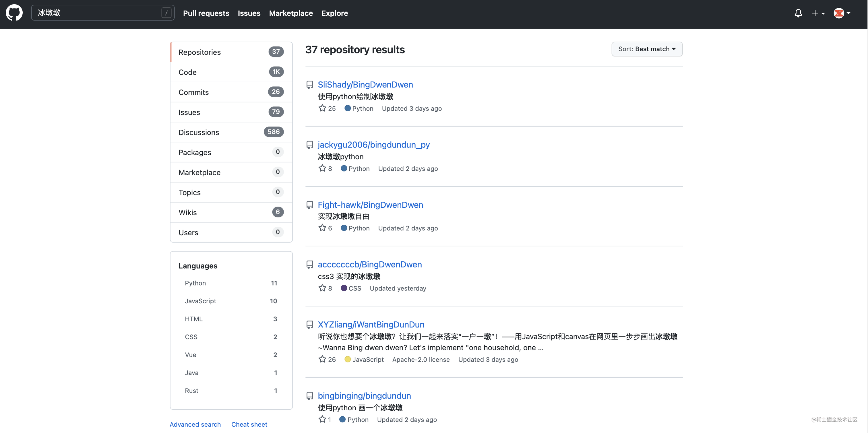Select the Users results filter

(231, 232)
